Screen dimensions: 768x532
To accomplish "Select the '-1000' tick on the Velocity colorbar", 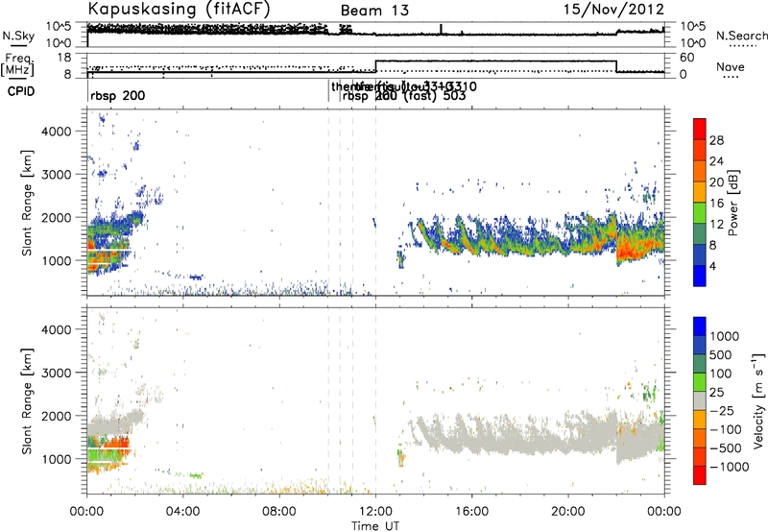I will 729,467.
